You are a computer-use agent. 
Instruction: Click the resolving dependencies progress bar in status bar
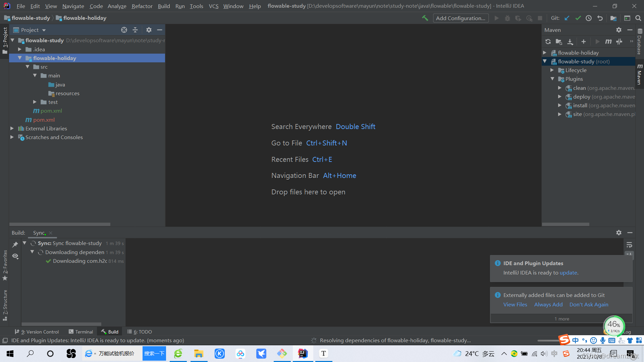(547, 341)
